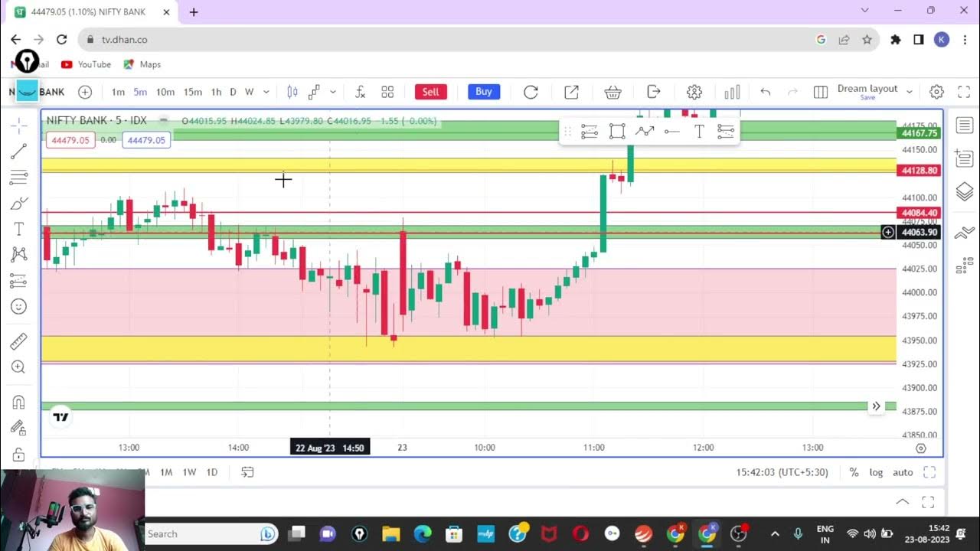Open the chart style steps icon
Screen dimensions: 980x551
click(314, 92)
